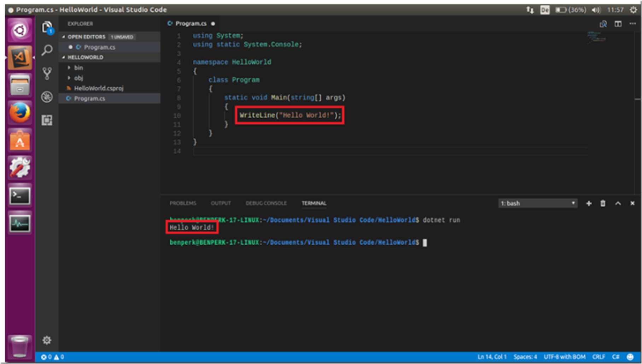Open the editor more actions ellipsis
Image resolution: width=642 pixels, height=364 pixels.
click(632, 24)
